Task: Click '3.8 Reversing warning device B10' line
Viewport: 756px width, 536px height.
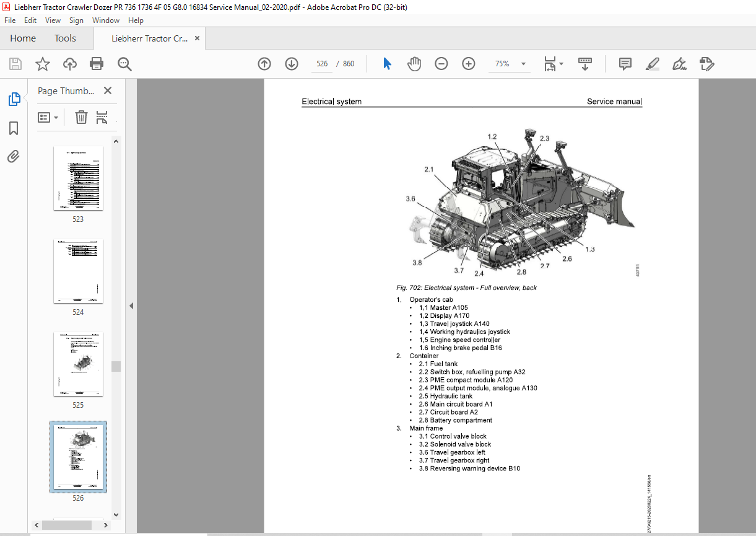Action: [x=469, y=468]
